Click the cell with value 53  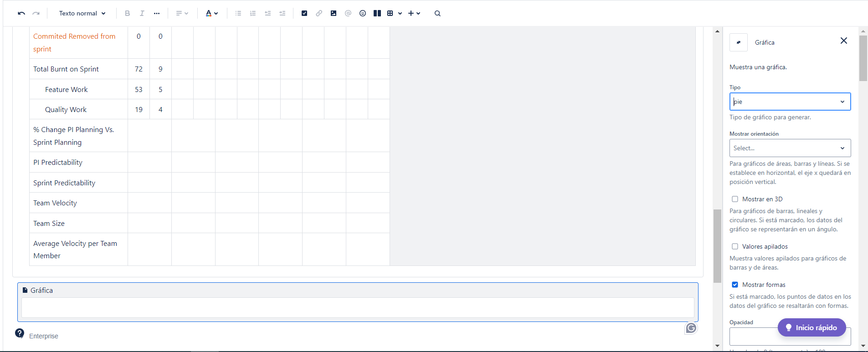139,89
